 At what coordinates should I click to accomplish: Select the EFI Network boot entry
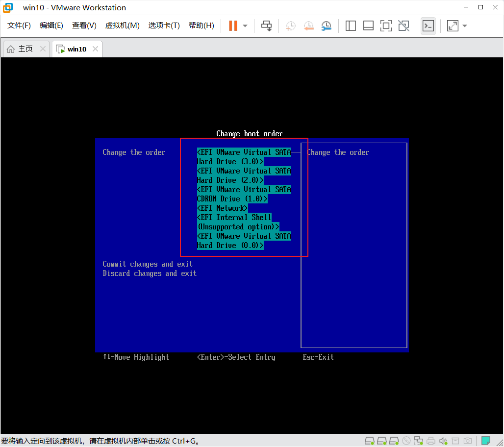point(222,208)
